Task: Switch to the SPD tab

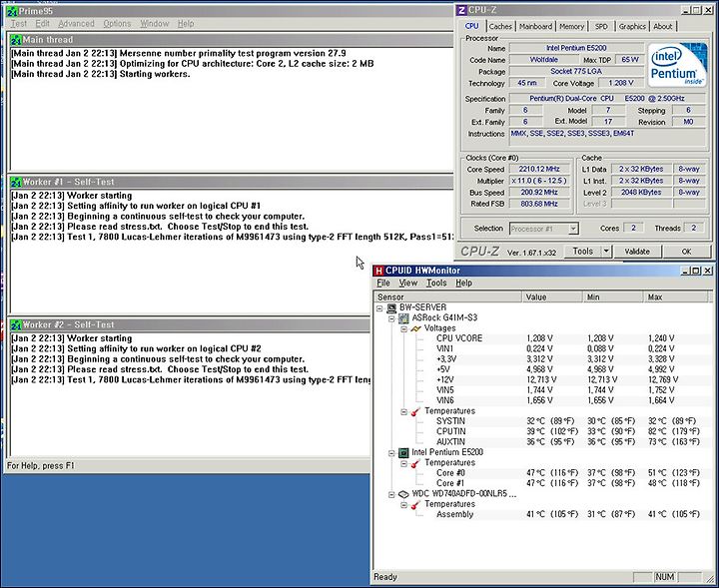Action: tap(601, 27)
